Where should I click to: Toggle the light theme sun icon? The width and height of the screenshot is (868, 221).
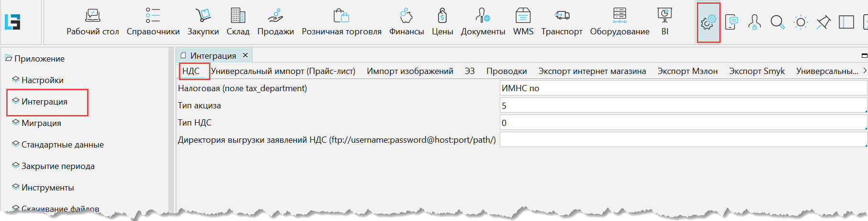[800, 22]
